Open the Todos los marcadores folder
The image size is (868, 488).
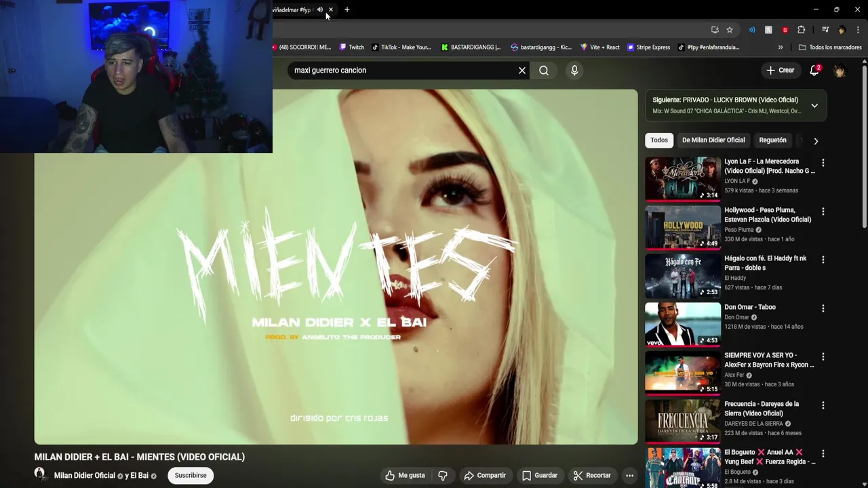click(830, 47)
